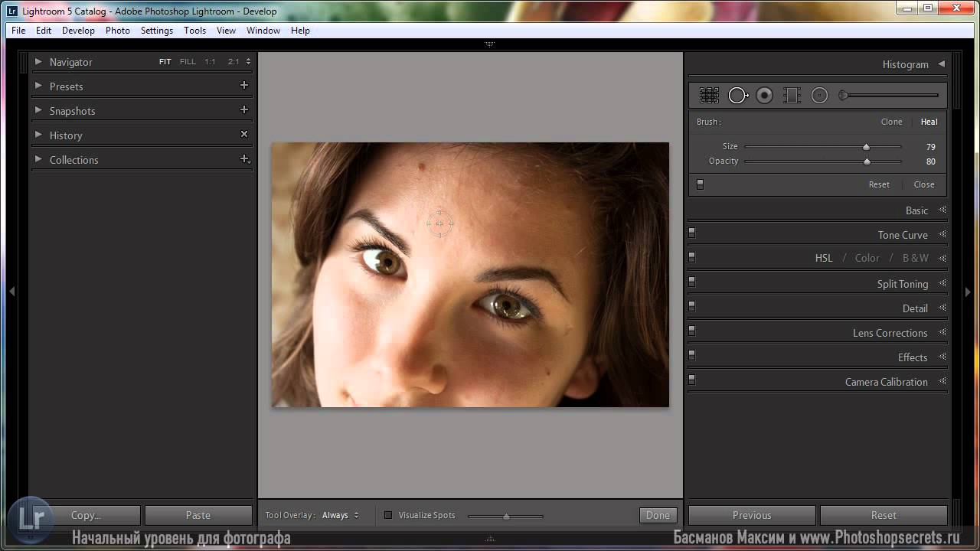980x551 pixels.
Task: Click the Done button
Action: tap(658, 515)
